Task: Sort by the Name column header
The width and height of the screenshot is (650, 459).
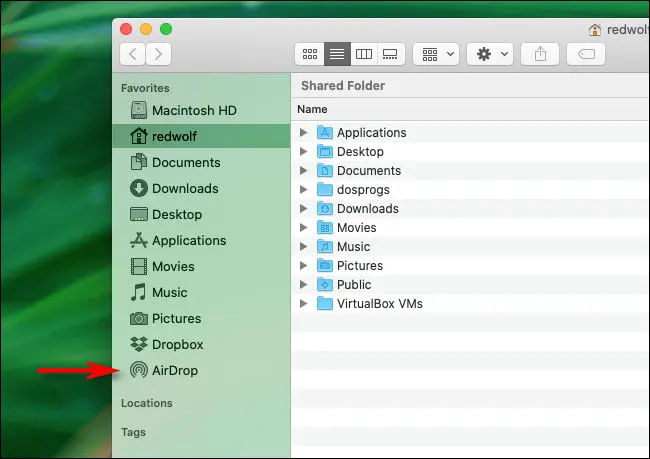Action: pos(312,109)
